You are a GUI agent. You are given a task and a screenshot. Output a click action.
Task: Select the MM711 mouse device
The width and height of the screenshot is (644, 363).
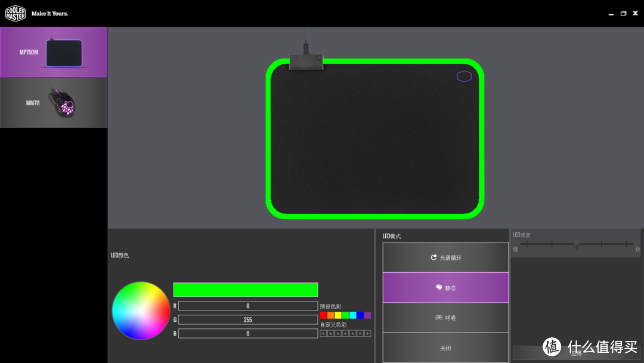pyautogui.click(x=54, y=103)
